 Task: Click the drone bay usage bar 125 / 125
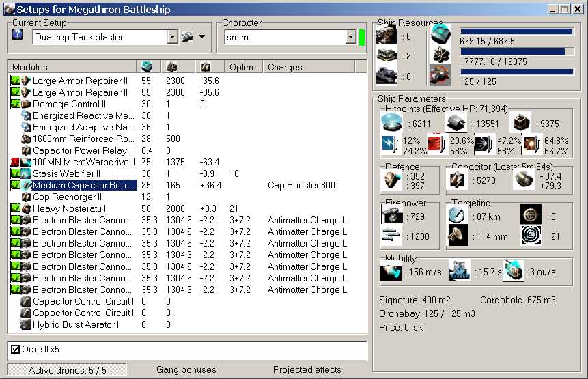[x=517, y=72]
